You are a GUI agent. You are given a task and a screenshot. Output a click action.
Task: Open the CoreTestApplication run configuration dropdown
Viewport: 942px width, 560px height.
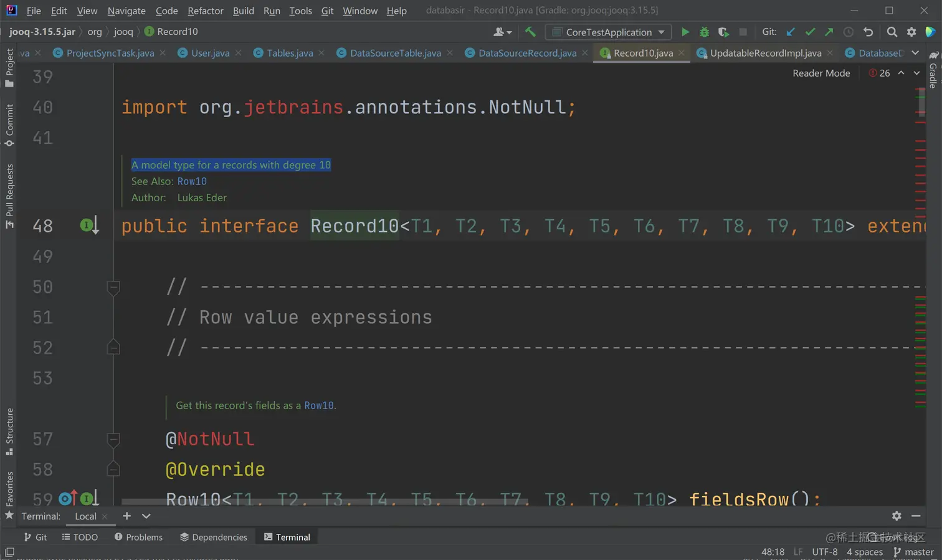click(609, 32)
